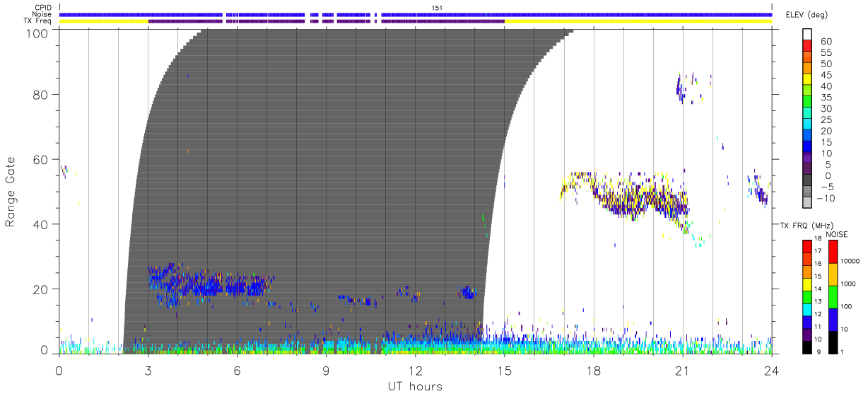The image size is (868, 401).
Task: Click the '18' label on the TX FRQ colorbar
Action: (x=819, y=239)
